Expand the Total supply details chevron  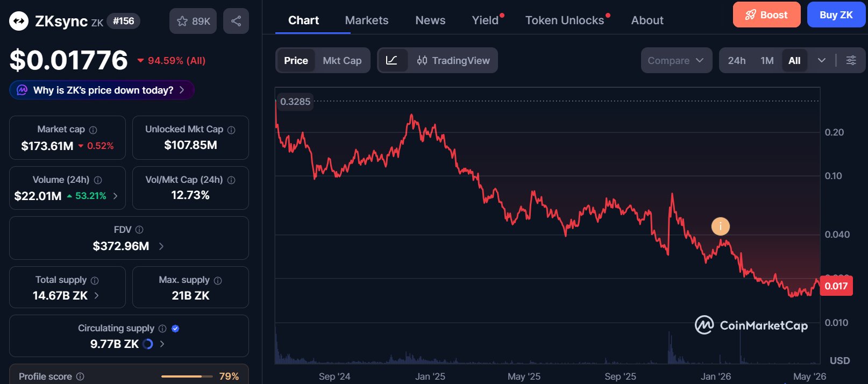click(96, 295)
